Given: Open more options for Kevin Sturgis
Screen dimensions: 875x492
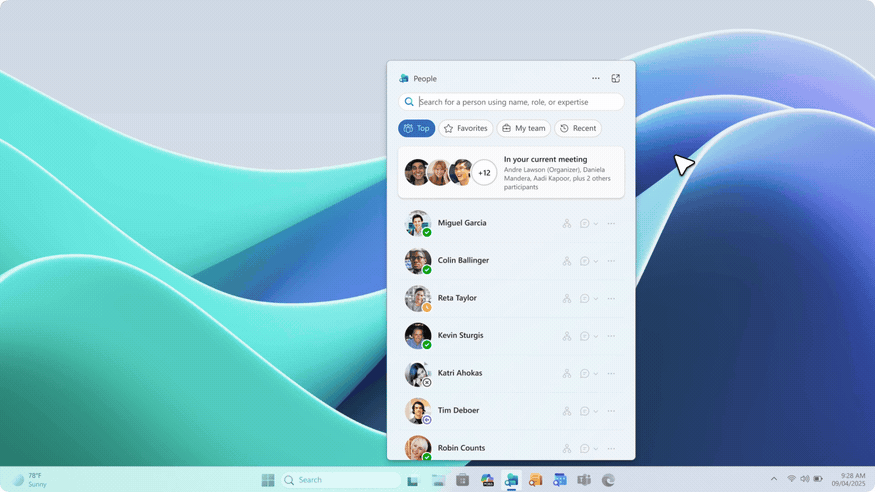Looking at the screenshot, I should (611, 336).
